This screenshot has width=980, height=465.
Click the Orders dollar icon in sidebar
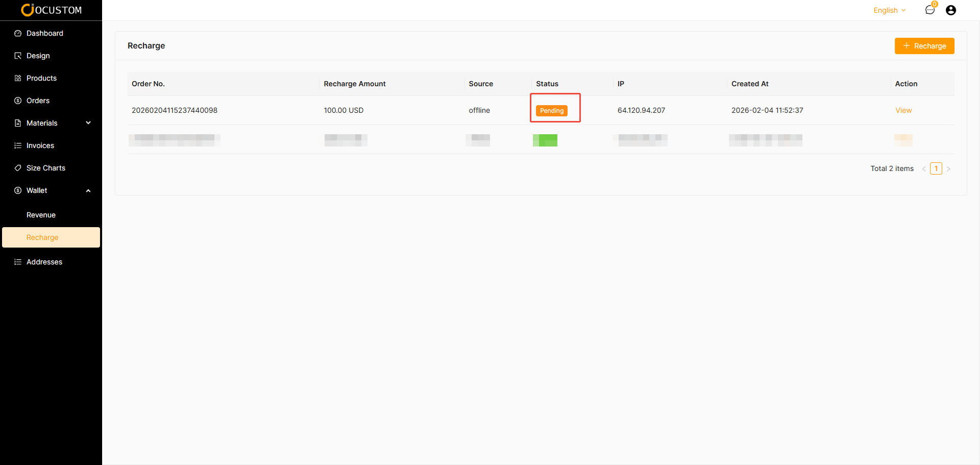[18, 101]
